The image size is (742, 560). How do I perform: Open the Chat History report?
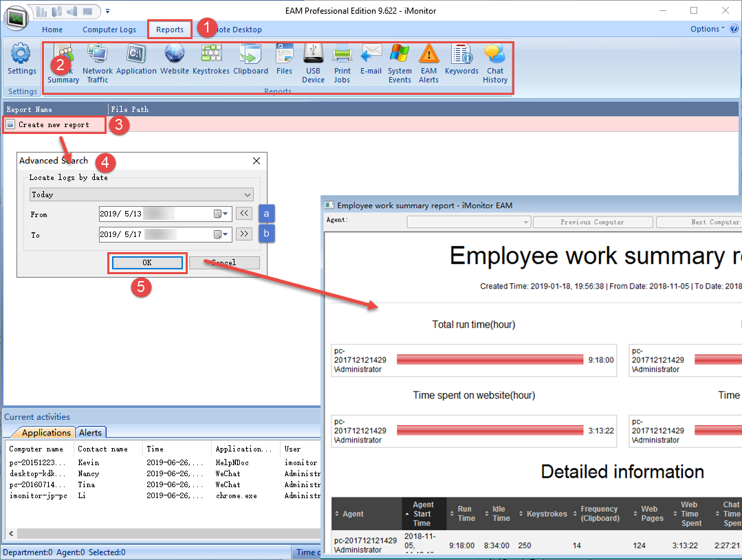(495, 64)
